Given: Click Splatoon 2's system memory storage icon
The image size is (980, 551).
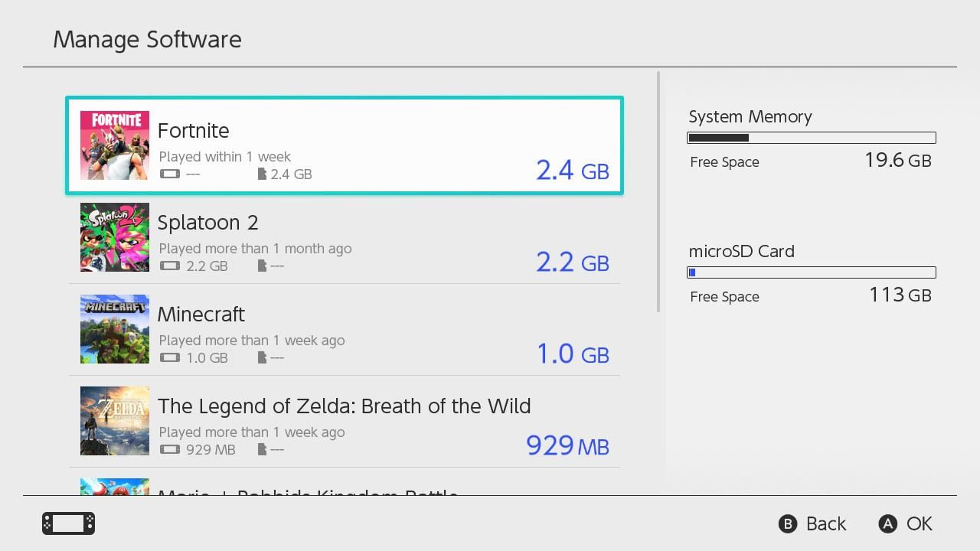Looking at the screenshot, I should [170, 266].
